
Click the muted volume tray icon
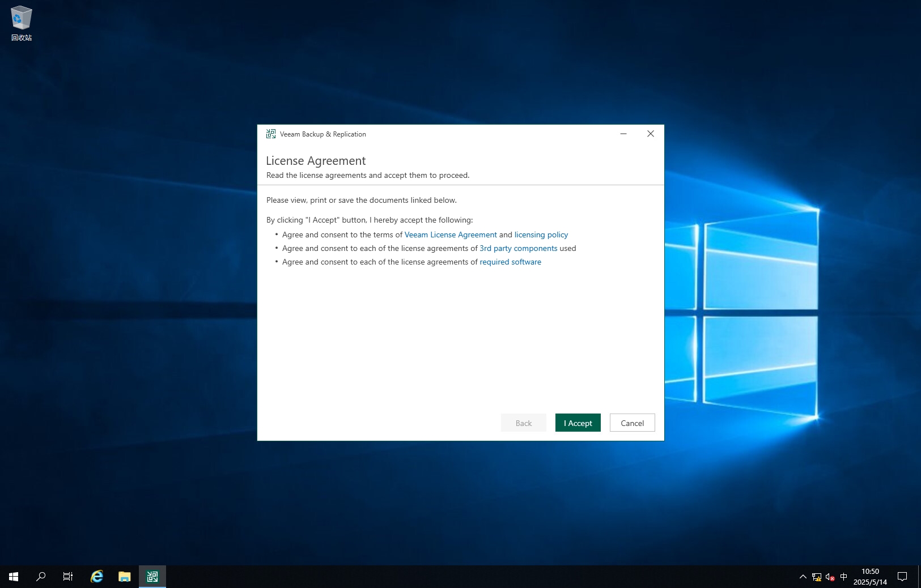point(830,577)
